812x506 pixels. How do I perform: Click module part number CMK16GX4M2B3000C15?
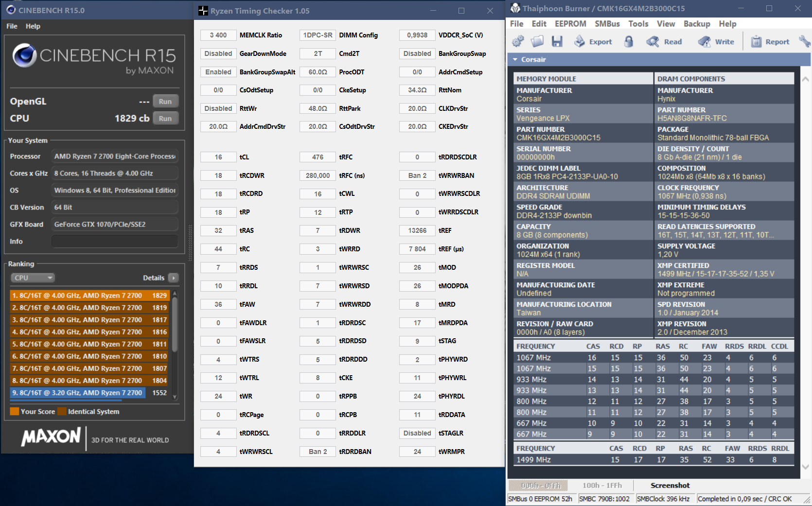click(558, 138)
